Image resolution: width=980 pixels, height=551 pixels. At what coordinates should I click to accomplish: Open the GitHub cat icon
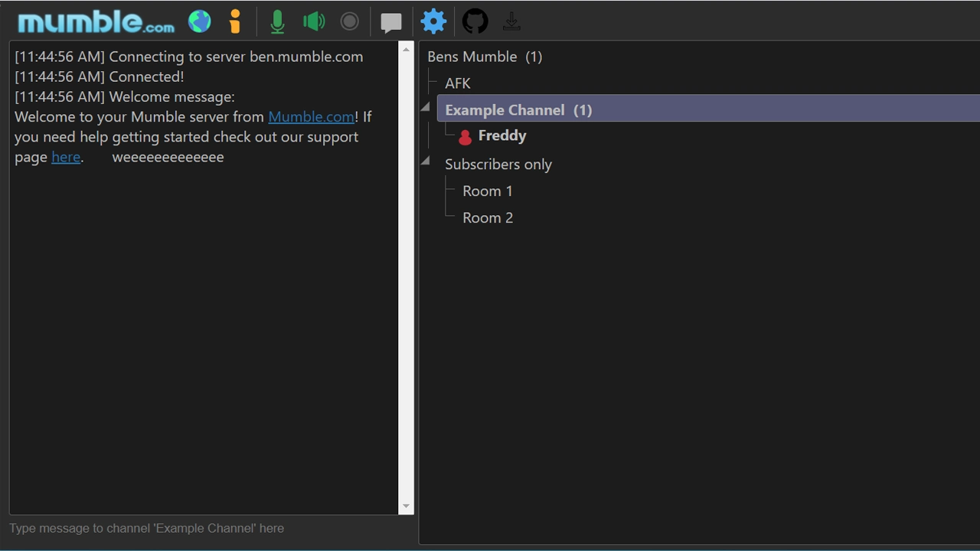pyautogui.click(x=475, y=21)
